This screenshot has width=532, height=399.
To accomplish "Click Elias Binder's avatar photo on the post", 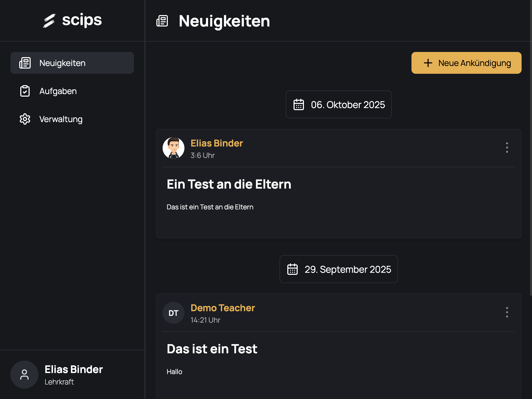I will 174,148.
